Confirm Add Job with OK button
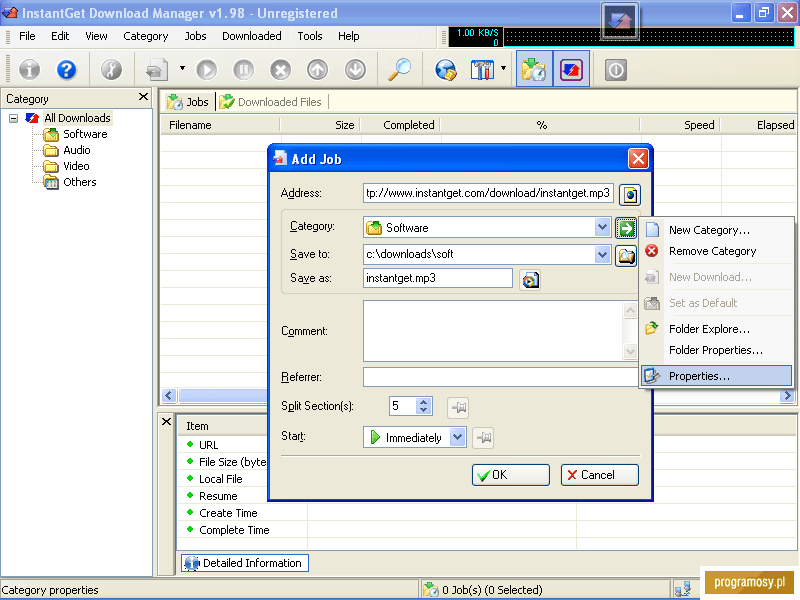800x600 pixels. (x=510, y=475)
